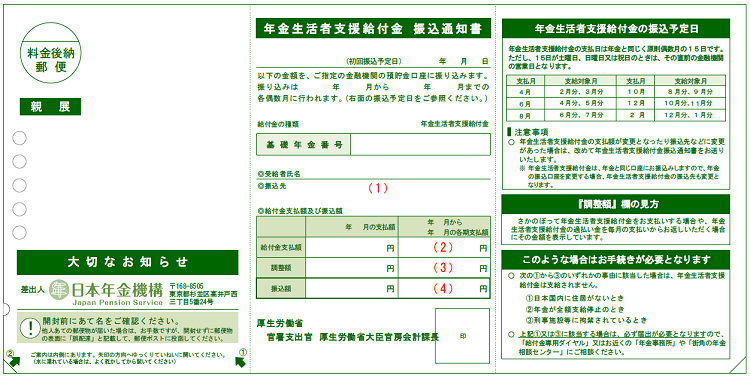Click the arrow icon next to circled ②
Viewport: 750px width, 376px height.
point(15,363)
